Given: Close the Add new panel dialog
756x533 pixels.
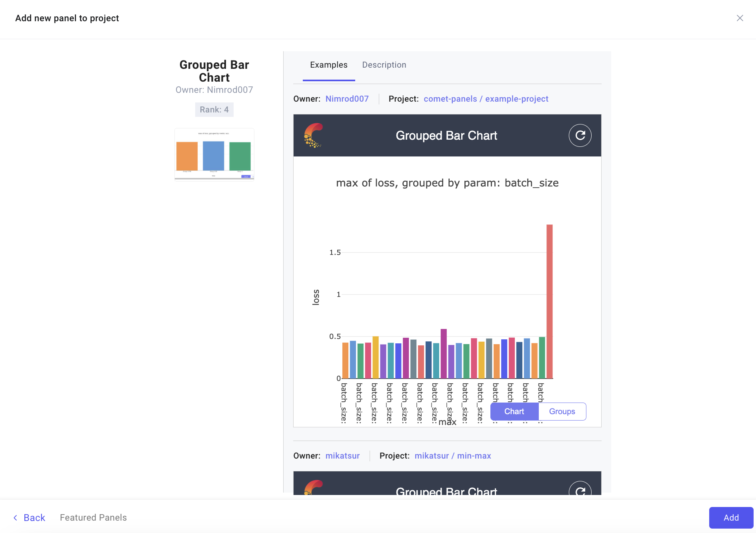Looking at the screenshot, I should click(x=740, y=18).
